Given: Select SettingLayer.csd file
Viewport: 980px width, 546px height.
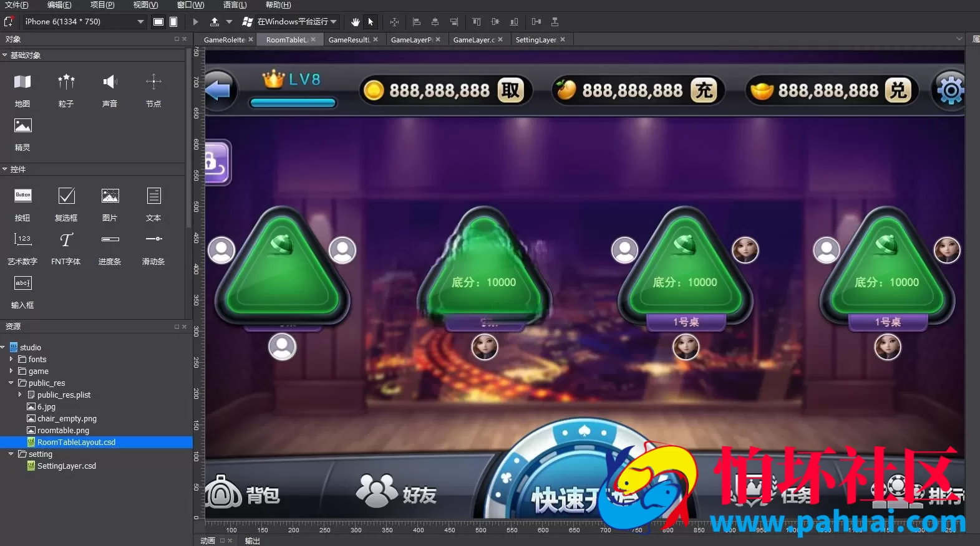Looking at the screenshot, I should click(x=62, y=466).
